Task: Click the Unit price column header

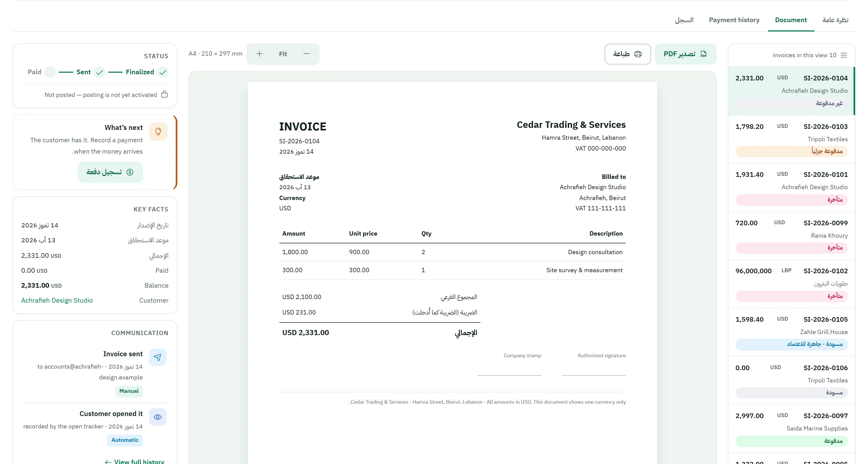Action: [363, 234]
